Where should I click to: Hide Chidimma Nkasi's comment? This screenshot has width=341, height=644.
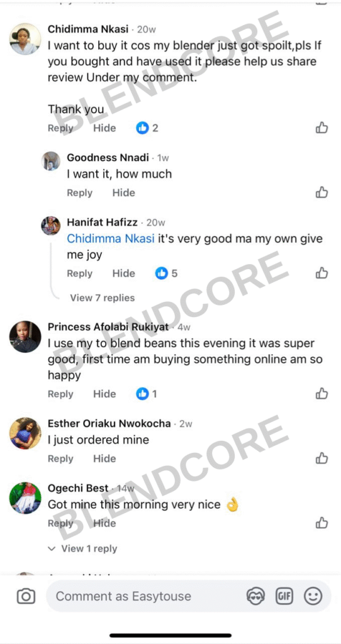click(104, 128)
